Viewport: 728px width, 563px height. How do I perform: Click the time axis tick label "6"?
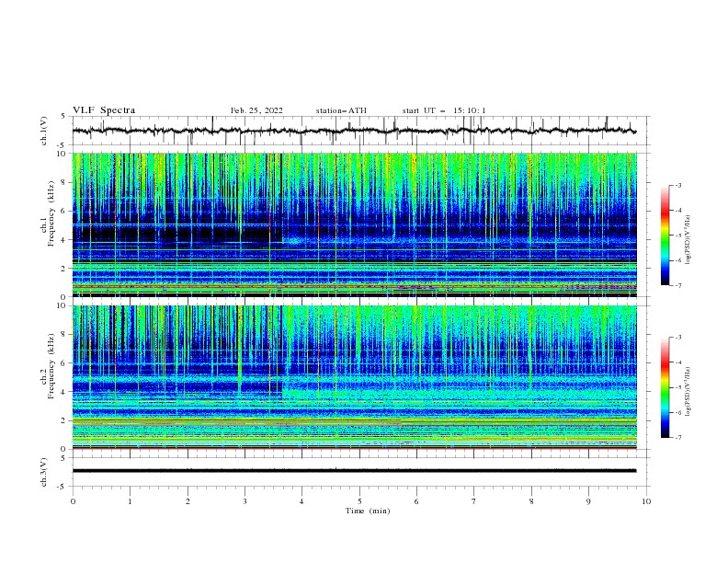coord(416,501)
